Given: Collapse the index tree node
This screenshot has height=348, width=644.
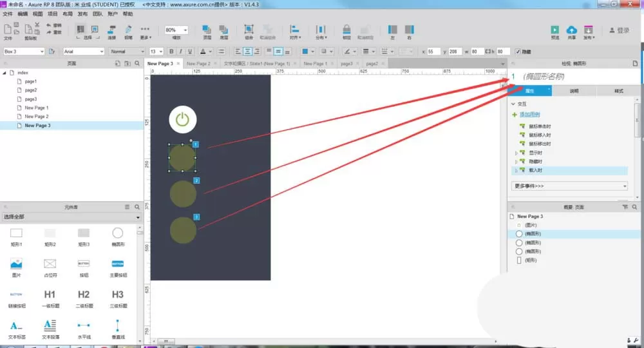Looking at the screenshot, I should click(x=5, y=73).
